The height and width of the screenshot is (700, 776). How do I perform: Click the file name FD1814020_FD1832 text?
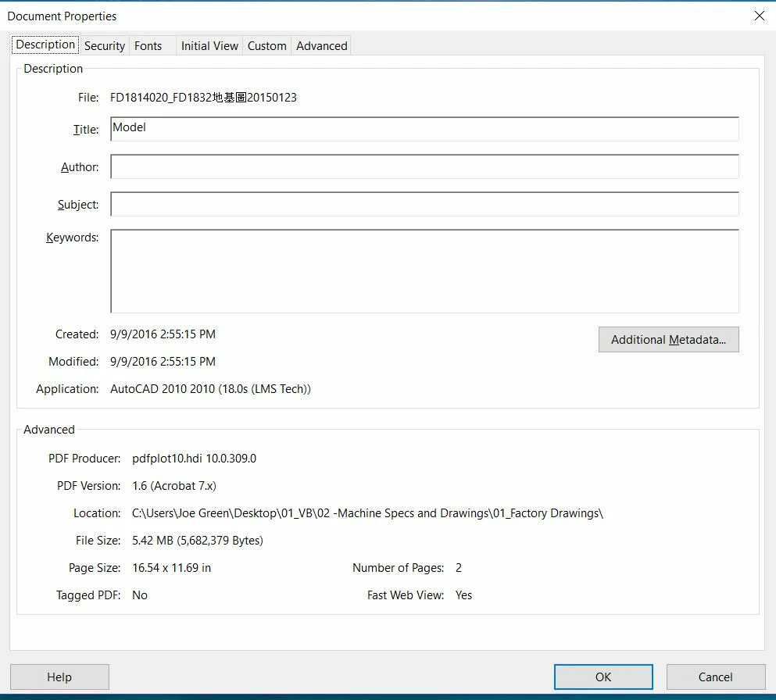tap(203, 98)
